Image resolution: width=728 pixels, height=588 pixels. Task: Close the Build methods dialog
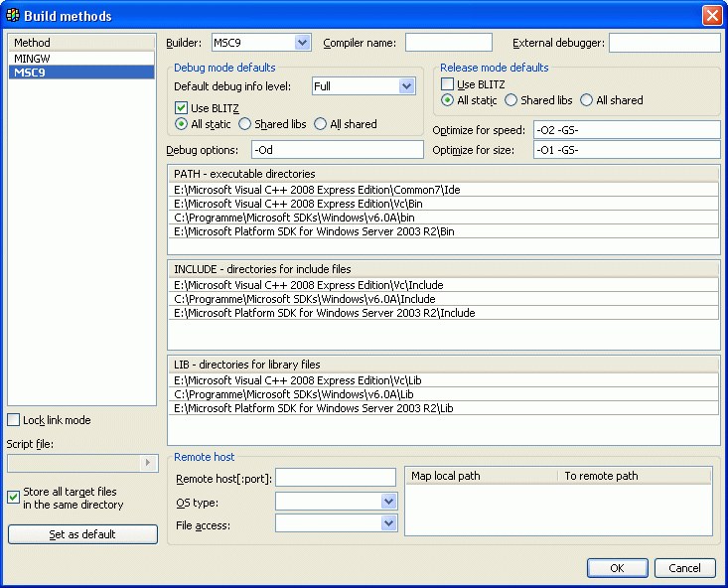(711, 16)
